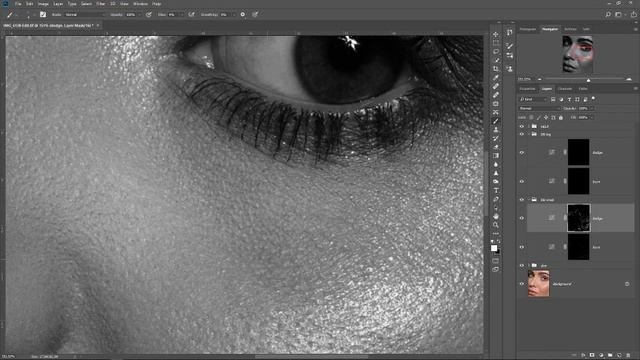This screenshot has height=360, width=640.
Task: Open the File menu
Action: [18, 4]
